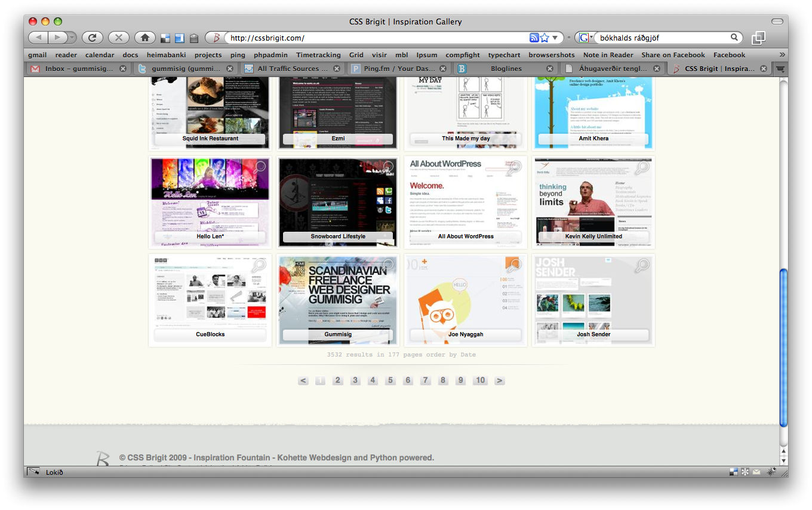This screenshot has width=812, height=510.
Task: Reload the current page
Action: 93,38
